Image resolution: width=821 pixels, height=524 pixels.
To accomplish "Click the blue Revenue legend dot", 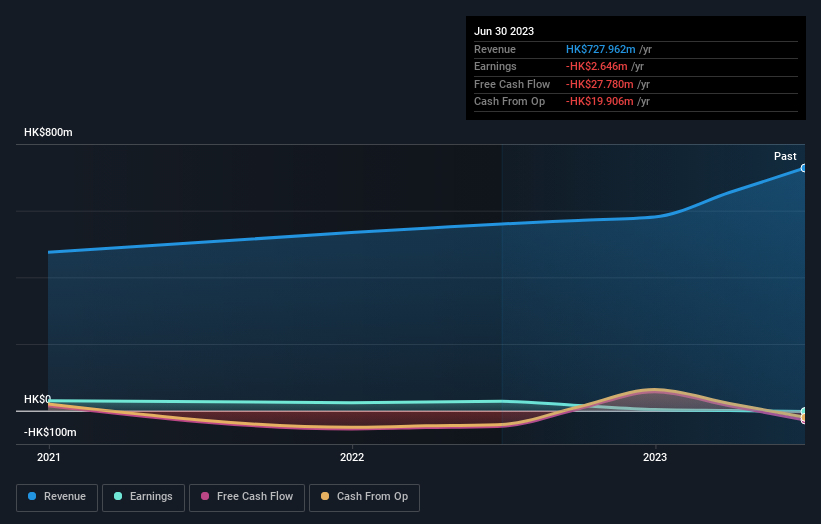I will point(32,496).
